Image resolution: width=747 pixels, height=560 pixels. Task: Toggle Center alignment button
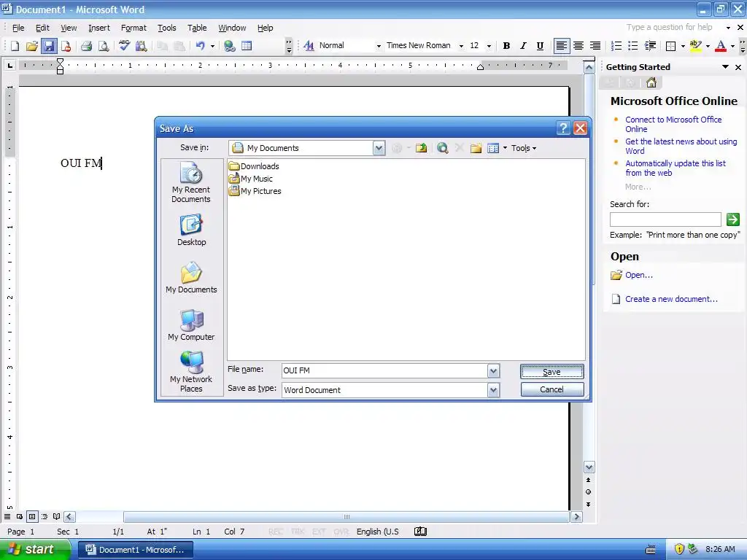pyautogui.click(x=578, y=46)
